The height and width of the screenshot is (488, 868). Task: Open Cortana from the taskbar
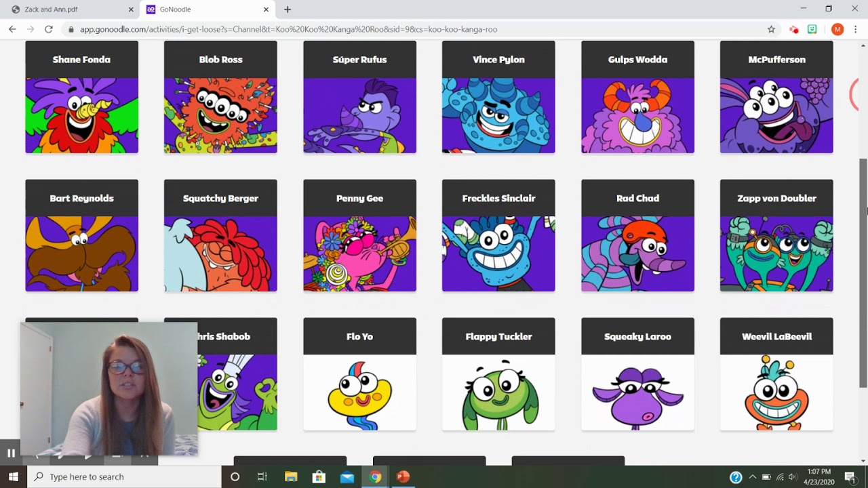(x=235, y=476)
